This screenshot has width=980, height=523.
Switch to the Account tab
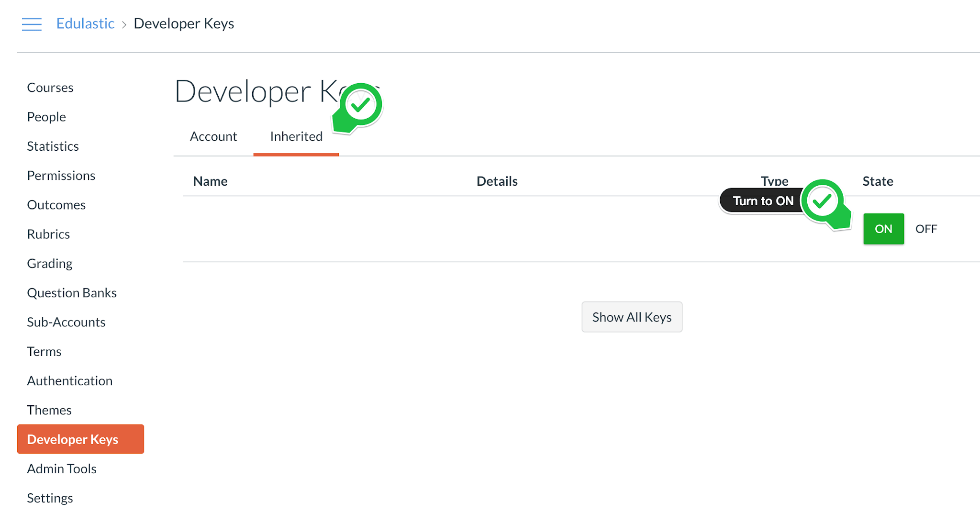point(213,136)
